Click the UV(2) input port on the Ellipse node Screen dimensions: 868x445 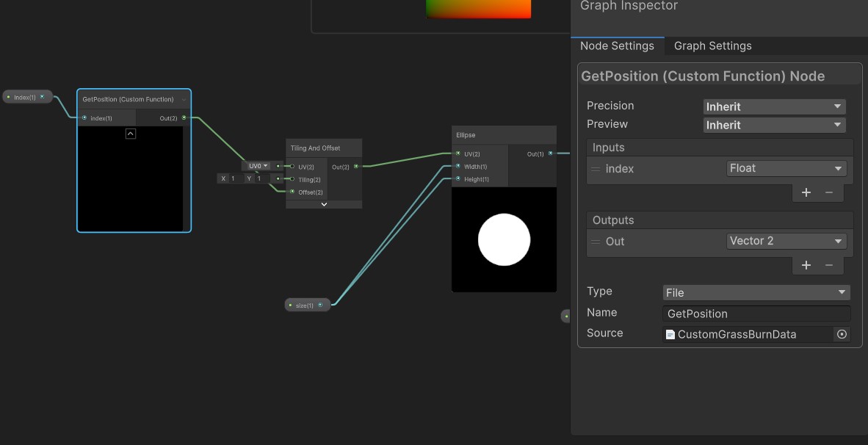(457, 153)
